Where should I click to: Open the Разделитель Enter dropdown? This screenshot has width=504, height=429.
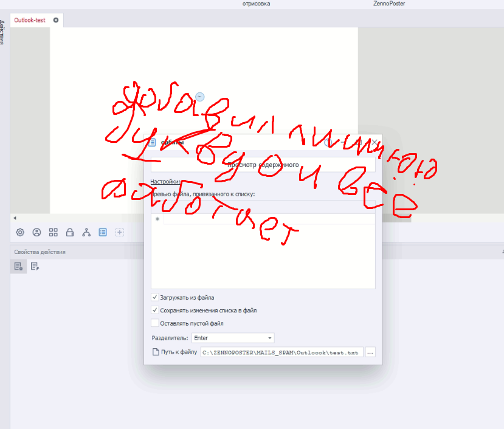[x=233, y=338]
